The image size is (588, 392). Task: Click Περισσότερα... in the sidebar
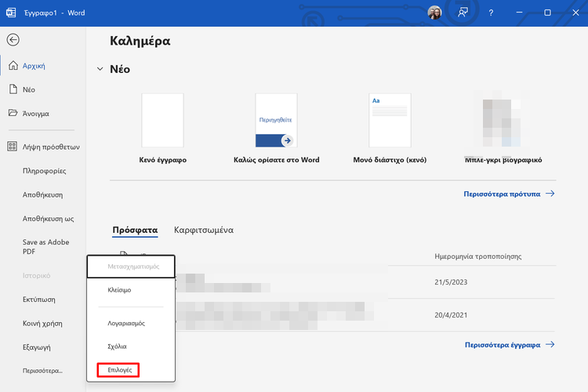pos(42,371)
